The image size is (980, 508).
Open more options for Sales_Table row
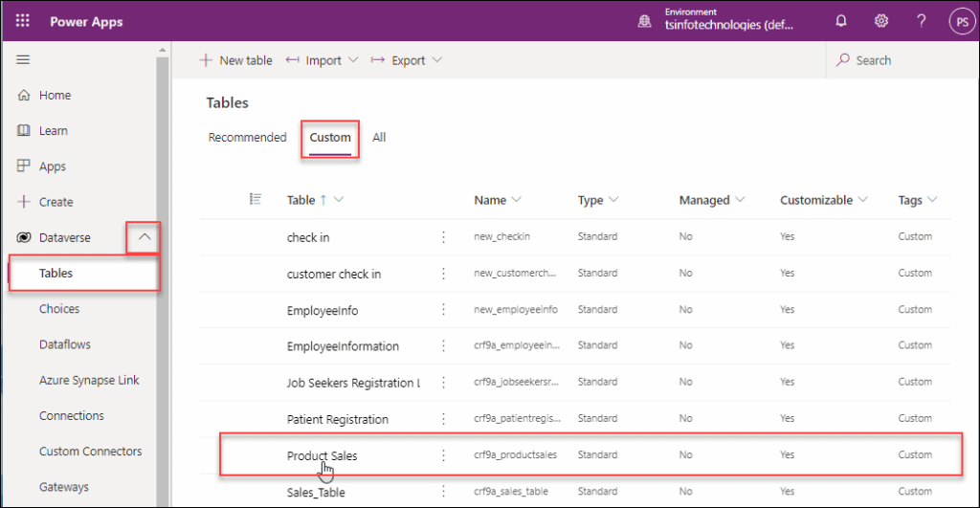click(444, 492)
